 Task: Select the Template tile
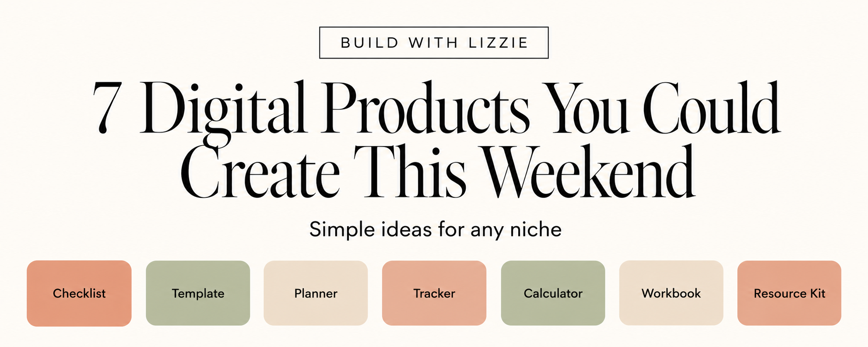pos(198,293)
